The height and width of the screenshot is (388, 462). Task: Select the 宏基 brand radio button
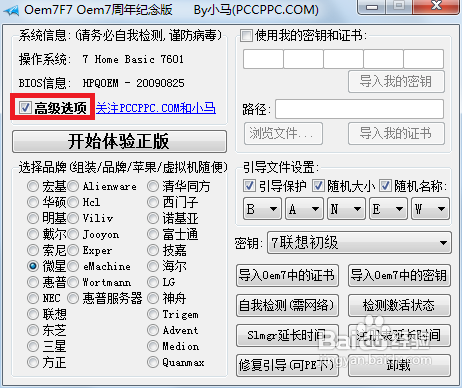33,186
